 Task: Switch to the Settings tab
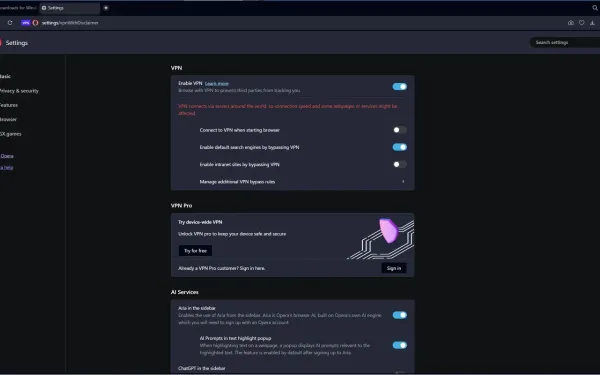pyautogui.click(x=69, y=8)
